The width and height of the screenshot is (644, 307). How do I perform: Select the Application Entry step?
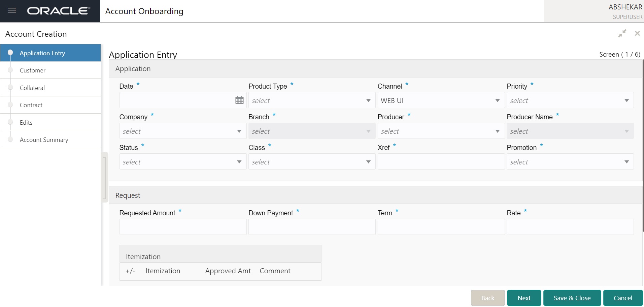pos(50,53)
